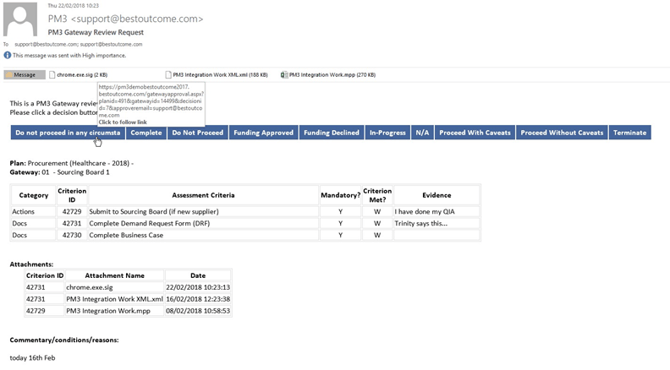Screen dimensions: 670x370
Task: Select the Funding Declined decision button
Action: [331, 132]
